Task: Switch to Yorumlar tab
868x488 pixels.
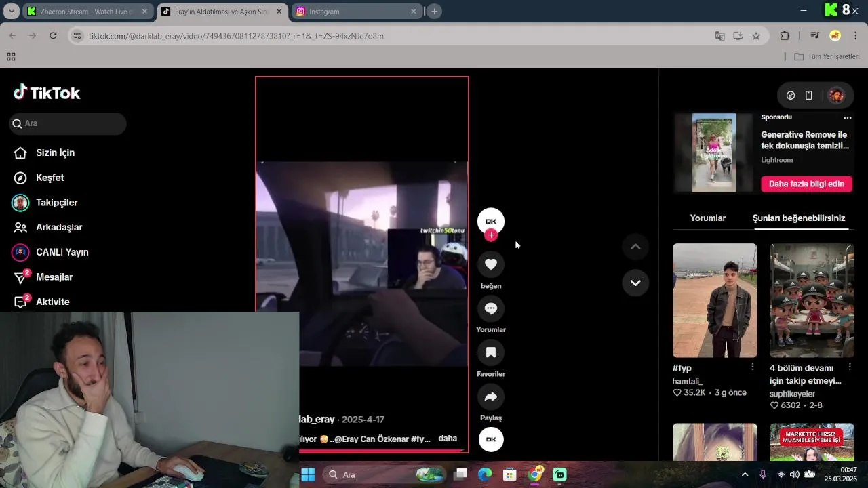Action: point(707,218)
